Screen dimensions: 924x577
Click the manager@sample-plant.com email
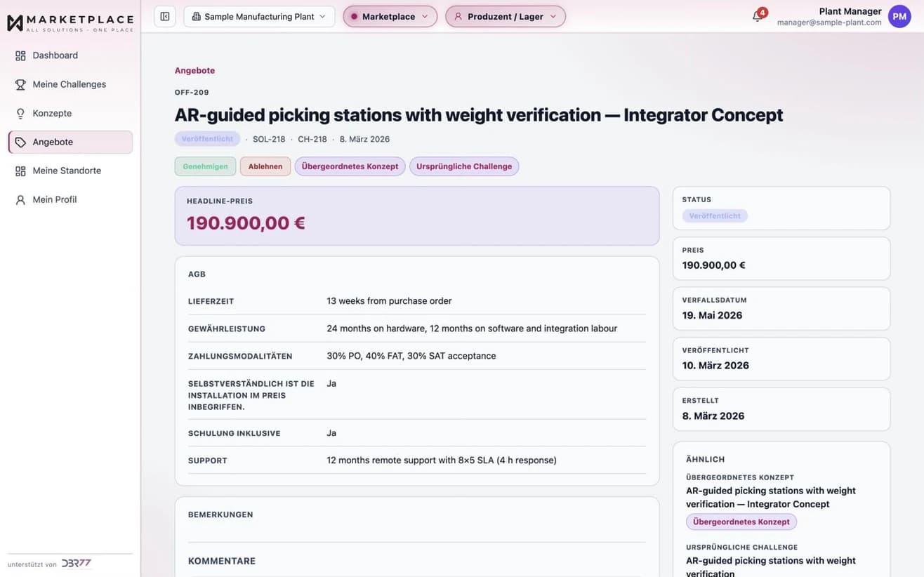[x=829, y=22]
